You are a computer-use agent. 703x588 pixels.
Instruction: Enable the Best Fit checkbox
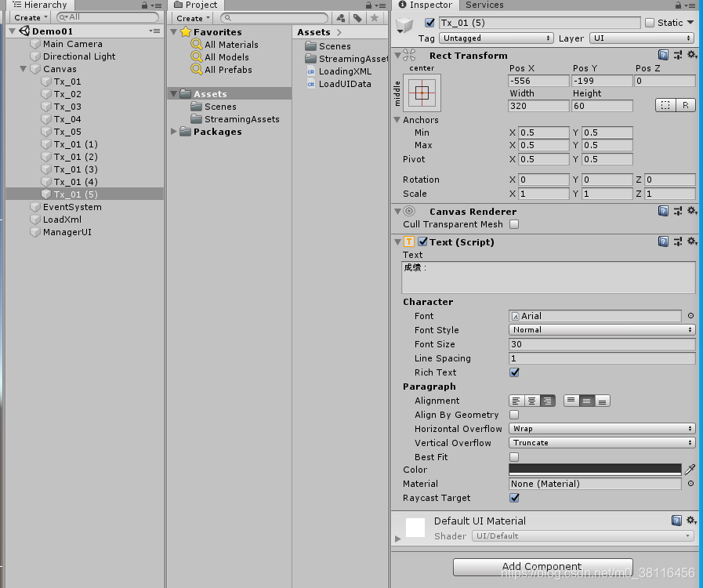point(514,456)
